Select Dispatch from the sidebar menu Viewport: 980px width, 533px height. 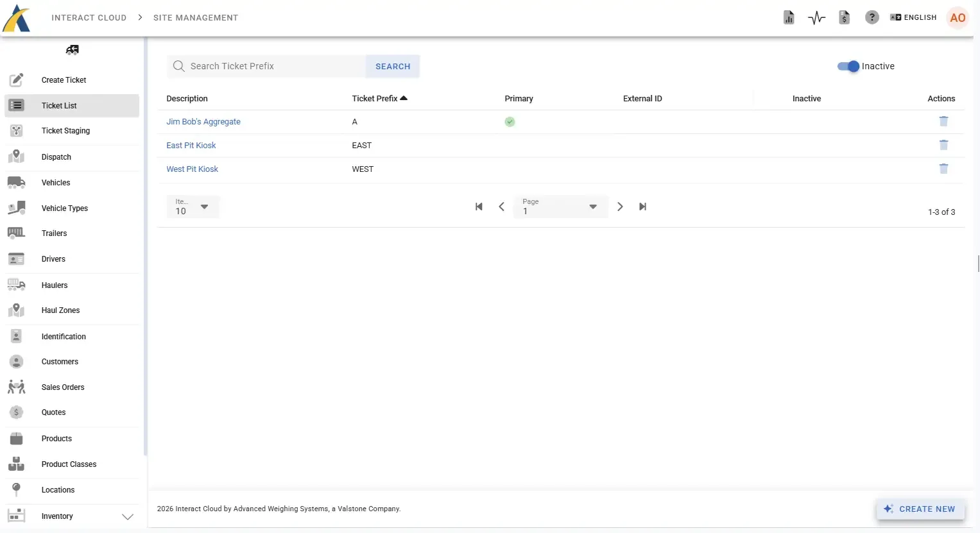(x=56, y=157)
